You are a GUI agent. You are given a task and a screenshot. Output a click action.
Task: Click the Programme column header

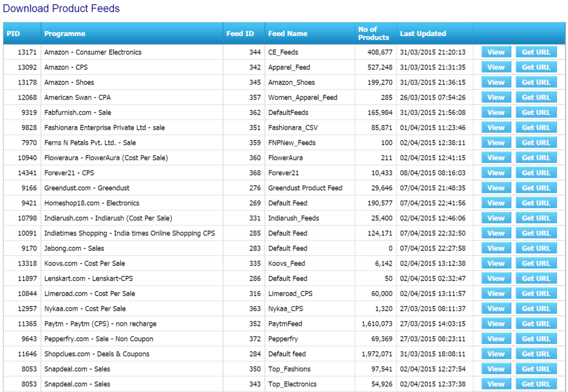65,34
